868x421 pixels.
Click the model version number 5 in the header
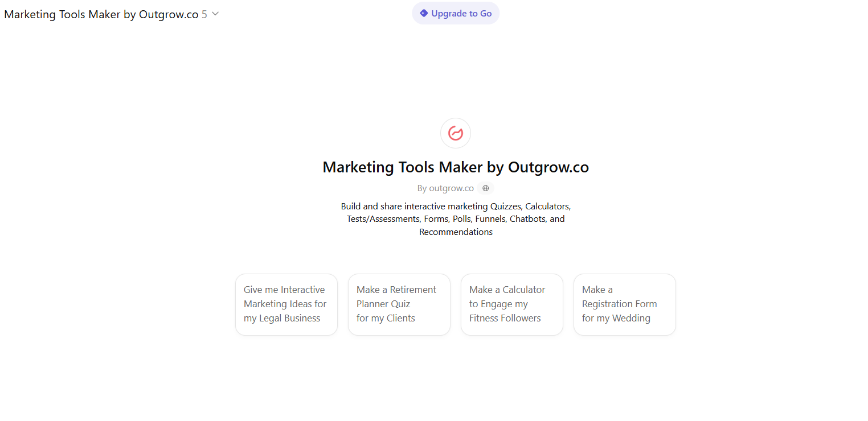204,14
